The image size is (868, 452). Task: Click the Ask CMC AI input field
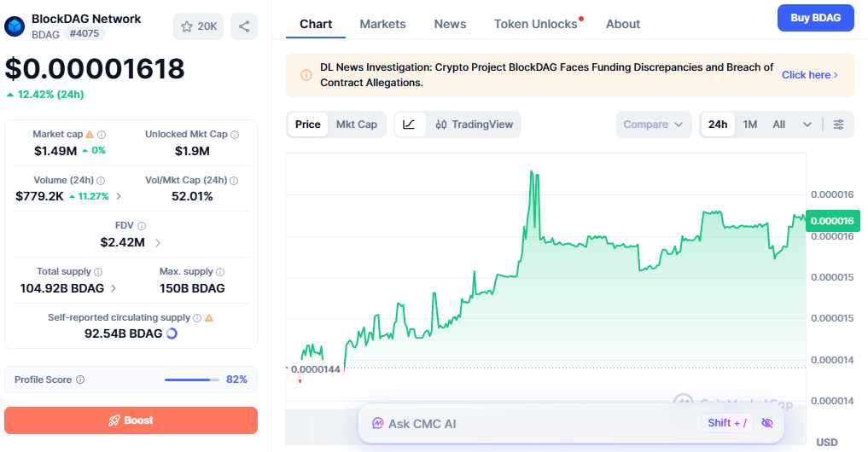571,424
